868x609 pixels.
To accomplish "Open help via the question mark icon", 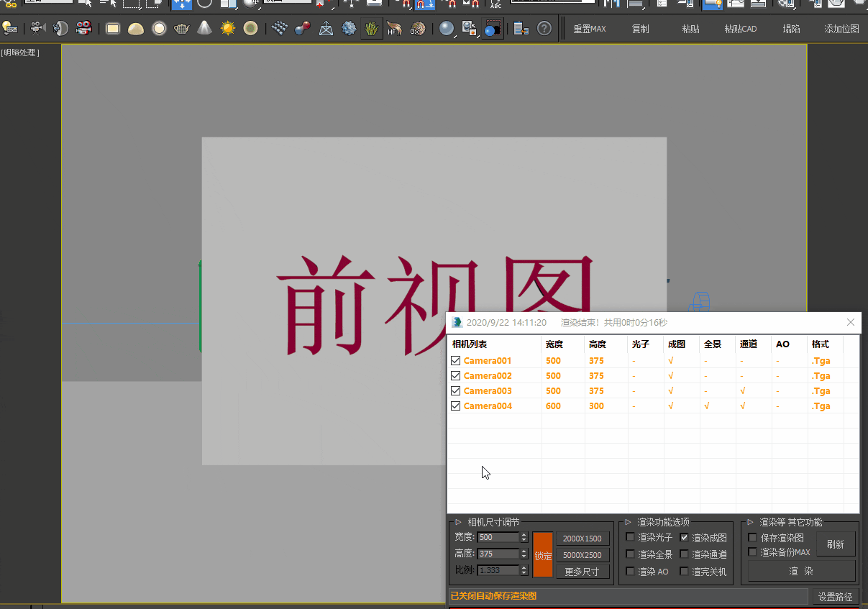I will click(x=544, y=28).
